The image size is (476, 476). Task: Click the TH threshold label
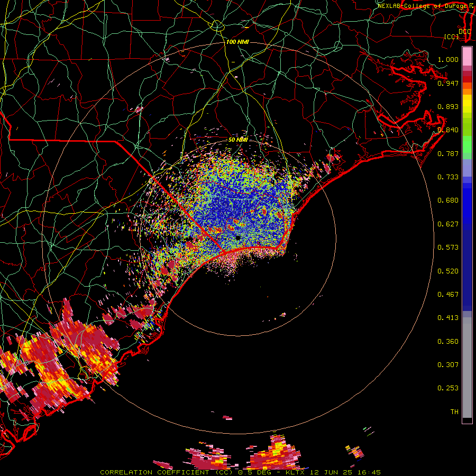coord(454,412)
